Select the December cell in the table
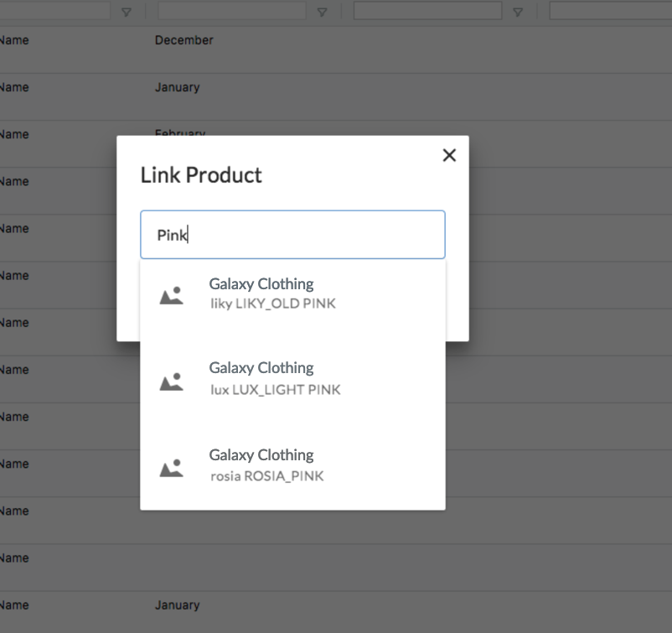 point(184,40)
